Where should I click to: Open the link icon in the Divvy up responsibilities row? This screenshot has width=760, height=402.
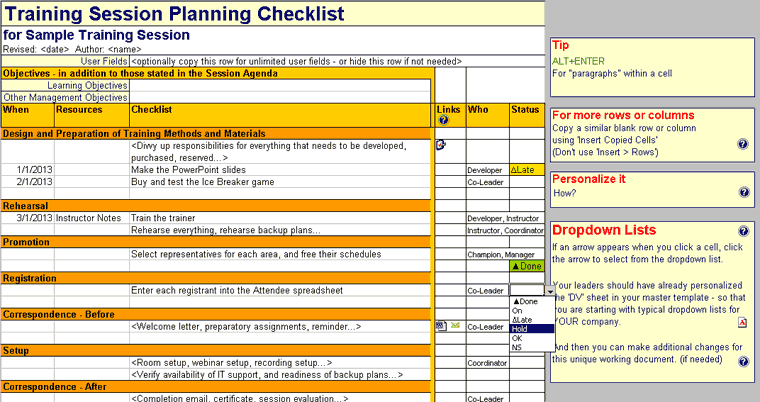point(441,144)
